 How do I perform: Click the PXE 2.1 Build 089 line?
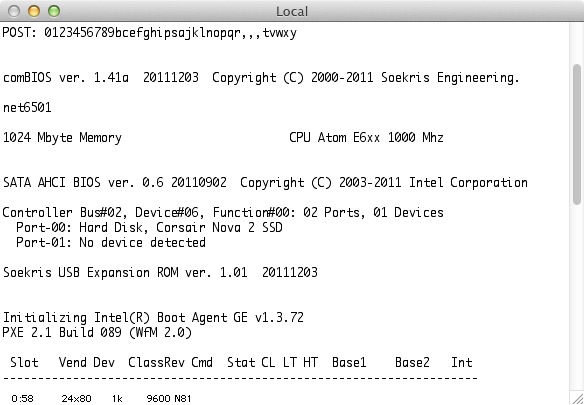coord(97,332)
